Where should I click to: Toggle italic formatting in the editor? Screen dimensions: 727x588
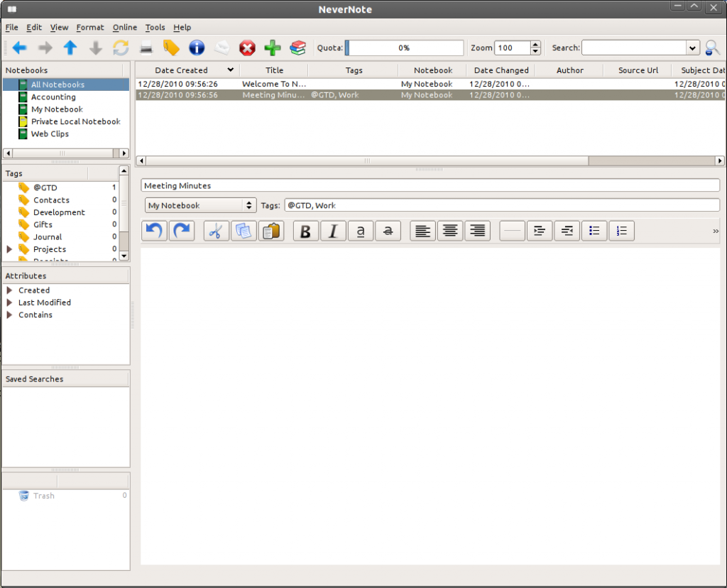[333, 231]
